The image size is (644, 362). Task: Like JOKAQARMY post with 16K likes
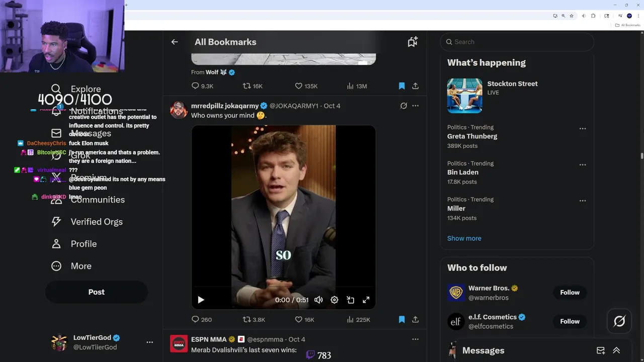pyautogui.click(x=304, y=319)
